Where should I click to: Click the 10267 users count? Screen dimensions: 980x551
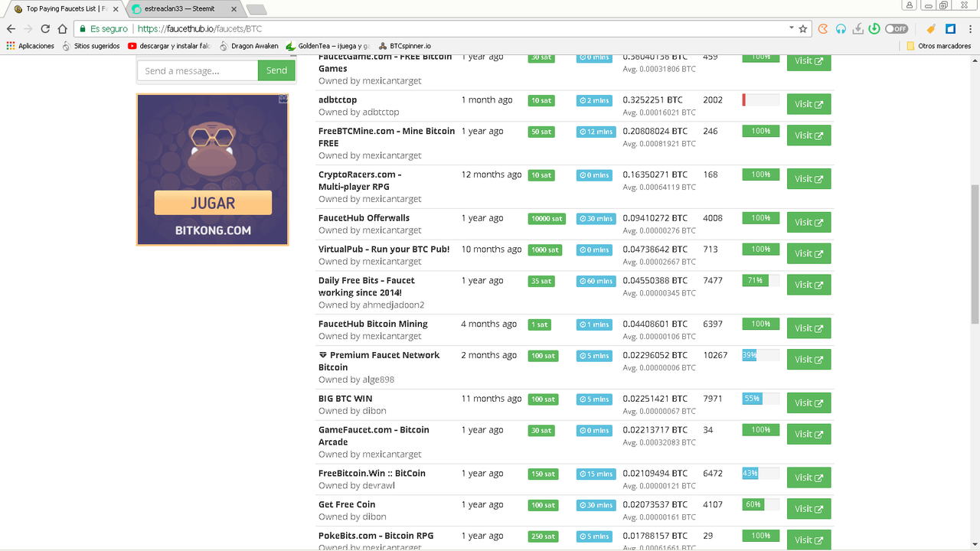click(715, 355)
